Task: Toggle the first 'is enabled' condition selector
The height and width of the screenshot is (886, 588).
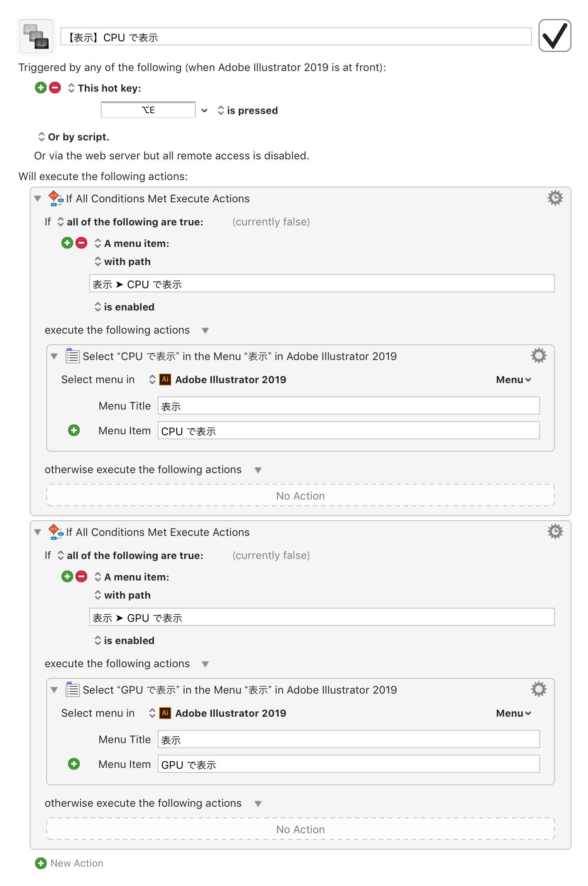Action: pyautogui.click(x=125, y=307)
